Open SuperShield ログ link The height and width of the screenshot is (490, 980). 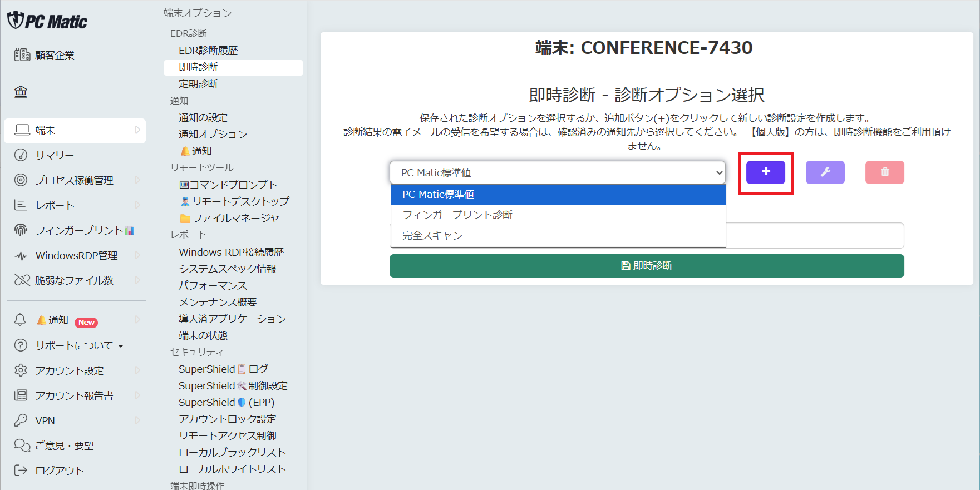(x=223, y=369)
